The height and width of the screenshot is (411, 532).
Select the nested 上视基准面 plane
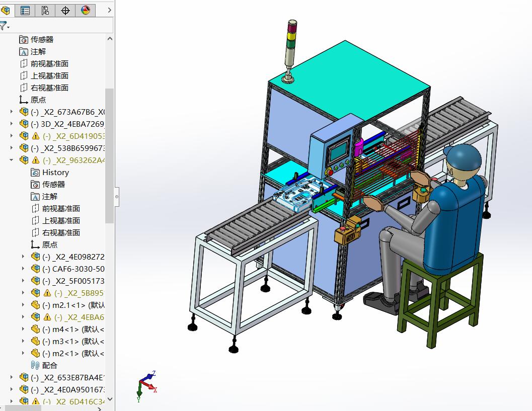(56, 220)
